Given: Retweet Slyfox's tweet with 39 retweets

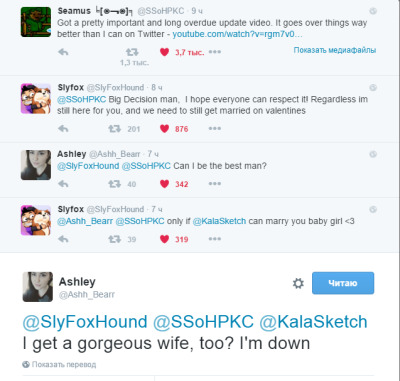Looking at the screenshot, I should coord(114,239).
